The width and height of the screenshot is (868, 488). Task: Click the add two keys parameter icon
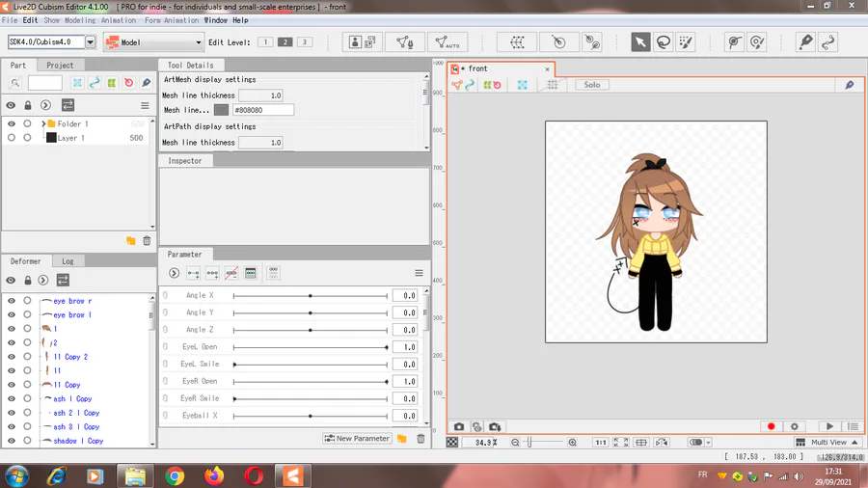(193, 273)
